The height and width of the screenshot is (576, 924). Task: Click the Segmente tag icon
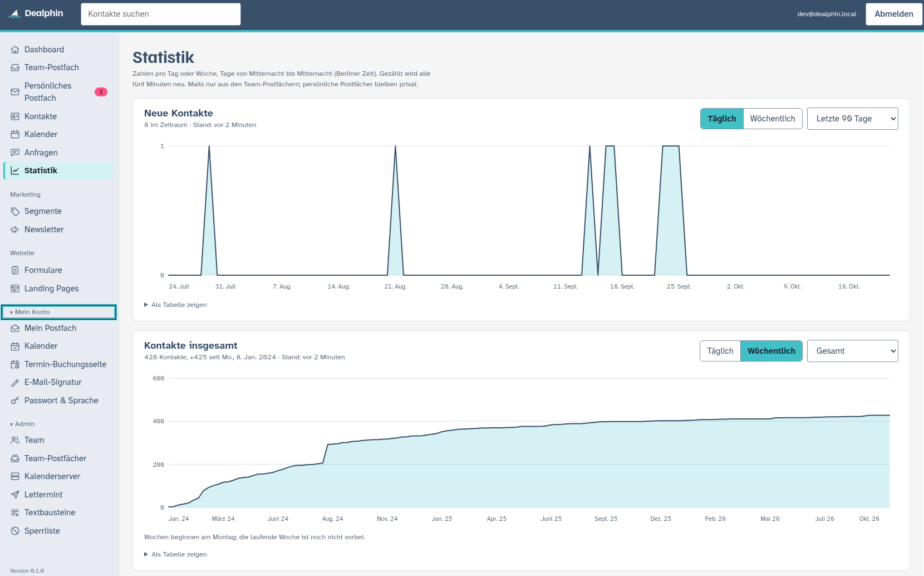pos(15,211)
